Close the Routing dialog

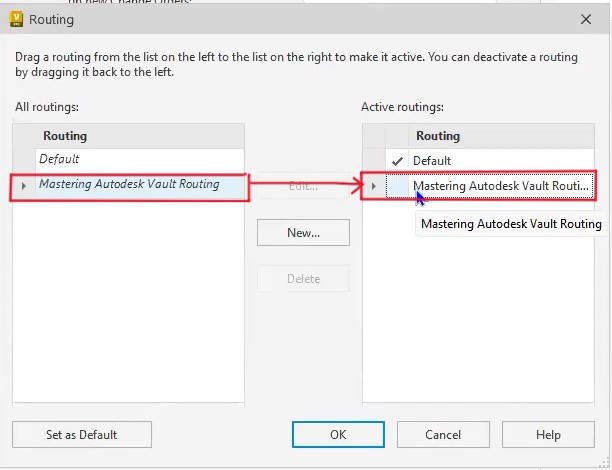click(x=585, y=19)
